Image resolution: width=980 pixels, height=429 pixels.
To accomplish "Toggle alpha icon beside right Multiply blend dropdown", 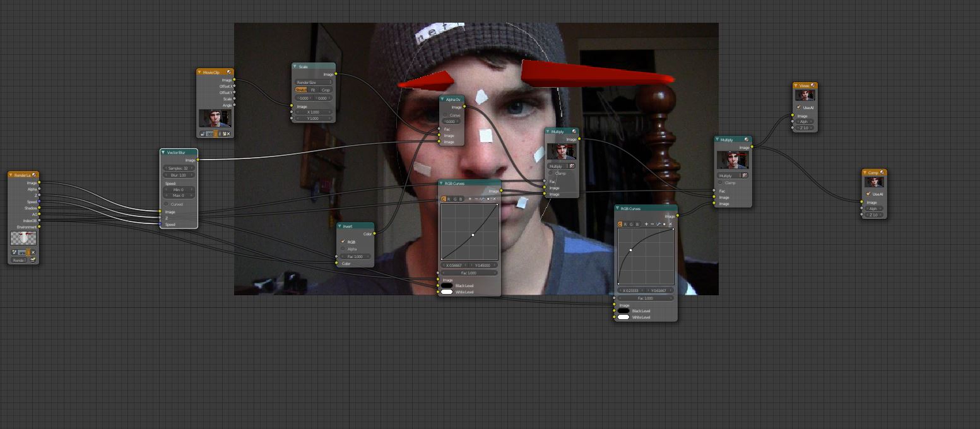I will (x=745, y=175).
